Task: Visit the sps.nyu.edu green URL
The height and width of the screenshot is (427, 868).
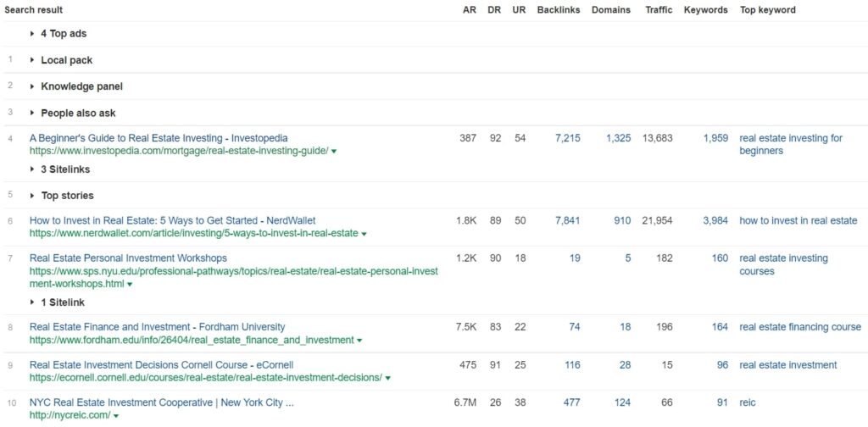Action: pos(234,278)
